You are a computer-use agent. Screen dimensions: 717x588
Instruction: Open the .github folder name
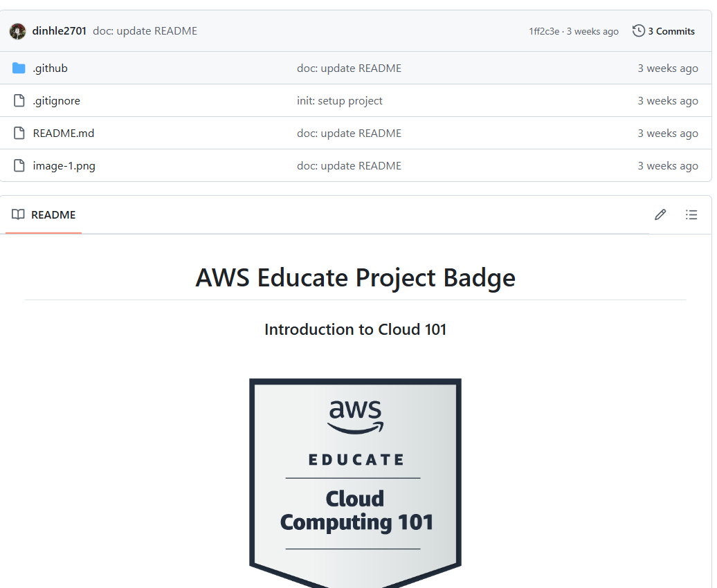(x=50, y=68)
